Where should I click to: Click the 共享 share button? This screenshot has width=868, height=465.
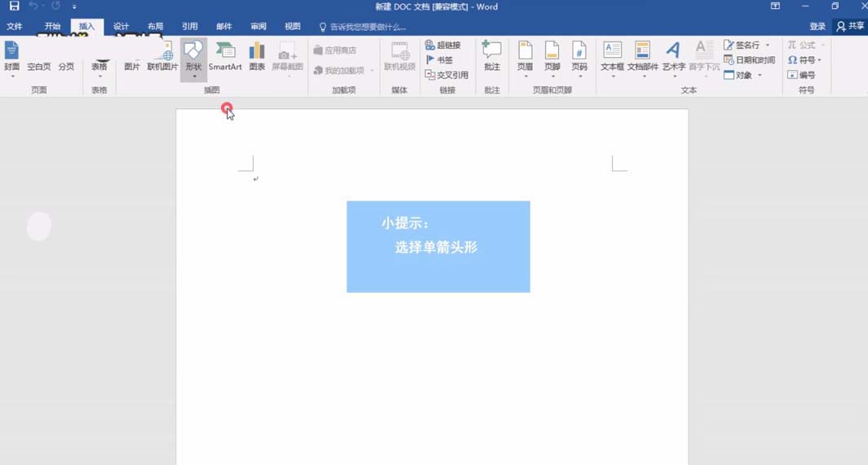tap(850, 27)
